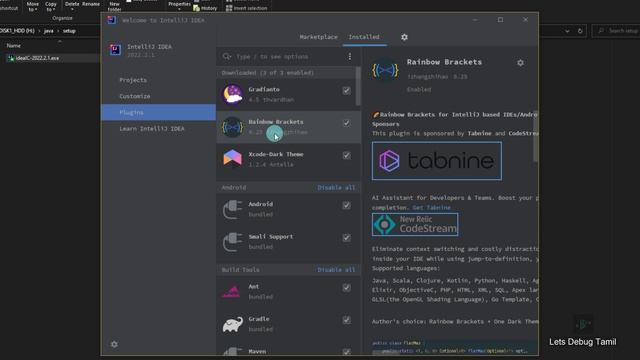The image size is (640, 360).
Task: Click Rename in Explorer ribbon
Action: [91, 4]
